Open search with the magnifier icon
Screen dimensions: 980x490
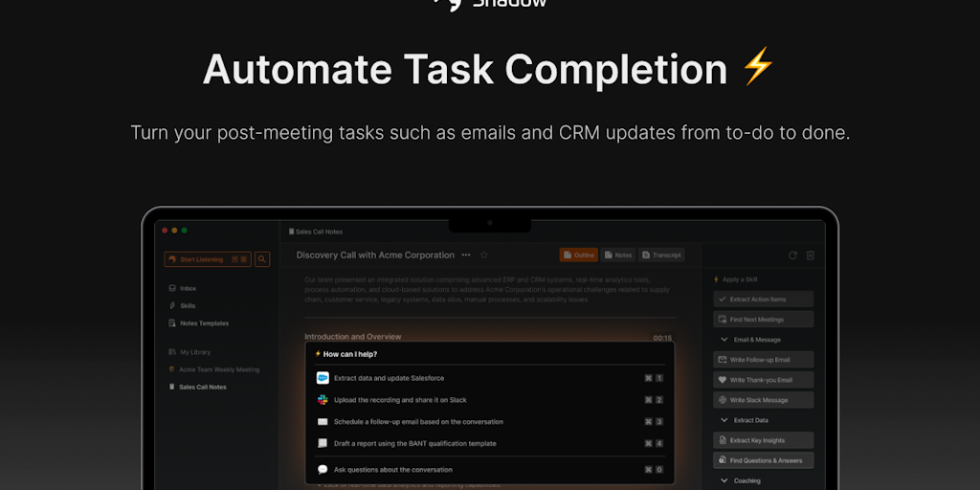262,259
